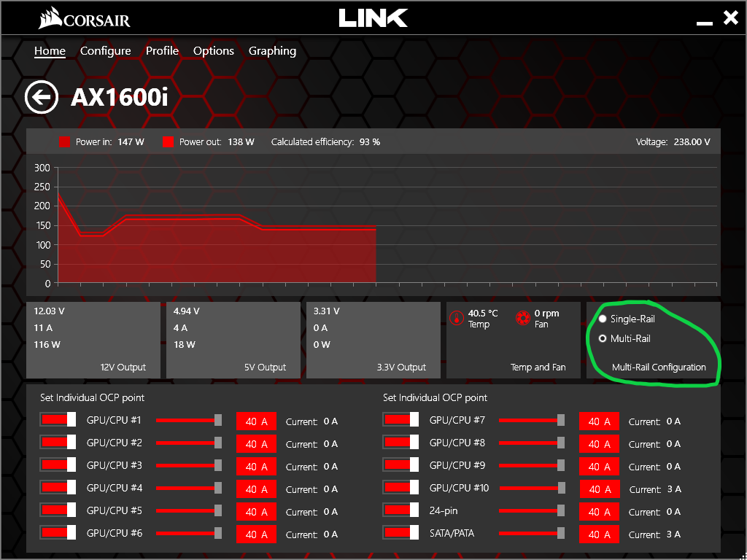Toggle OCP for GPU/CPU #1
Viewport: 747px width, 560px height.
click(58, 420)
